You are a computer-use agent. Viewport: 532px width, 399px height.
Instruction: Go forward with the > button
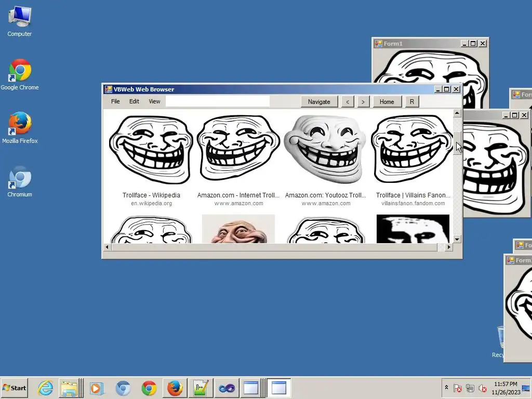tap(363, 102)
